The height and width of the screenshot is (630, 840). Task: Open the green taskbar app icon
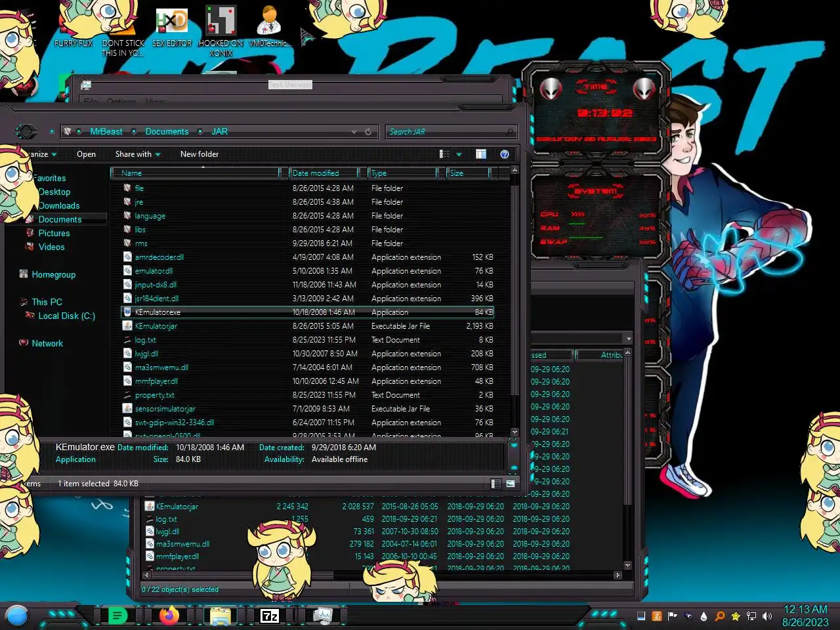117,616
